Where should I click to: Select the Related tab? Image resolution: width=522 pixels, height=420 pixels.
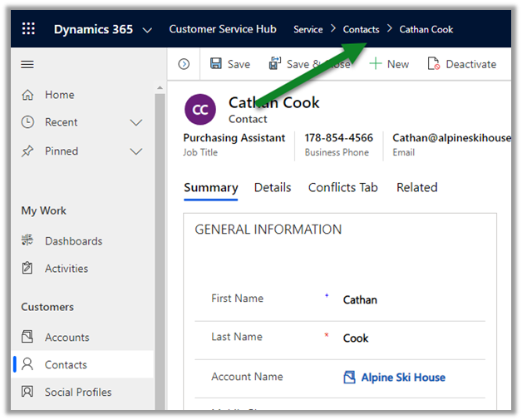tap(416, 187)
